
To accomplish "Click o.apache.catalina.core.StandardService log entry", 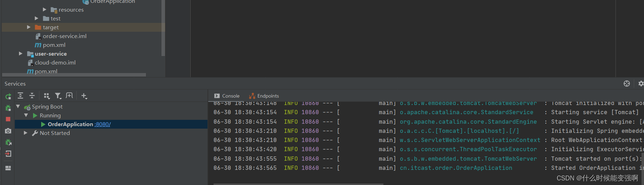I will coord(466,112).
